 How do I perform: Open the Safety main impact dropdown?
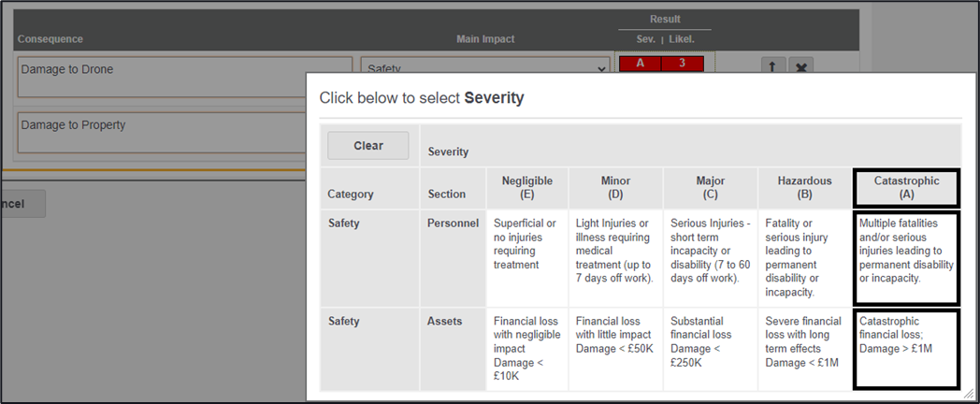click(485, 68)
